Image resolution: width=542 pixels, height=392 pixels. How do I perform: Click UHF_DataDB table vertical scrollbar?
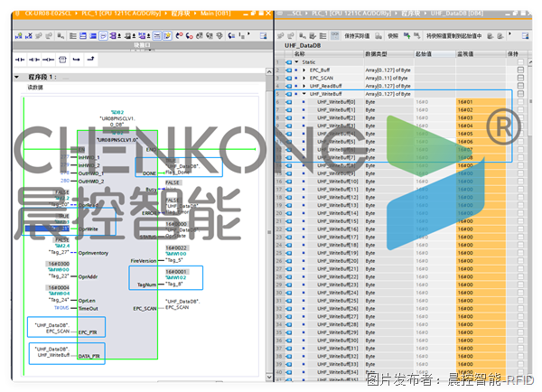[530, 100]
